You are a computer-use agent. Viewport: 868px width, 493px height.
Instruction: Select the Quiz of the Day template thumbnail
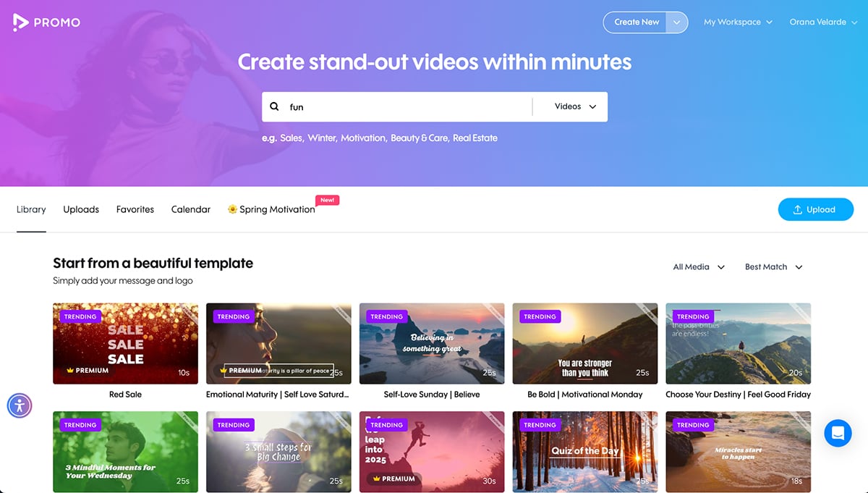(x=584, y=452)
